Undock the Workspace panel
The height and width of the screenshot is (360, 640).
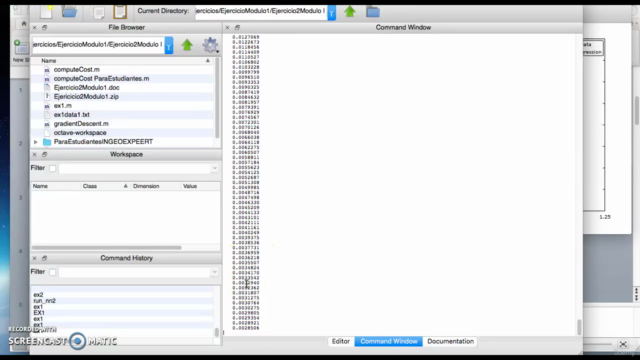pyautogui.click(x=44, y=154)
